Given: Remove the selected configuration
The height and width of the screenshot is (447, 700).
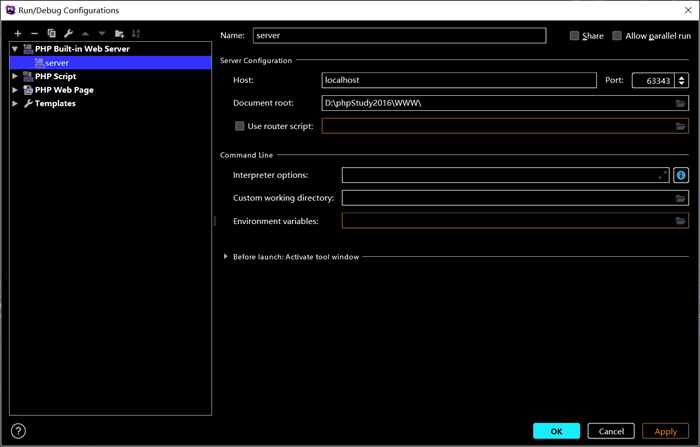Looking at the screenshot, I should click(34, 33).
